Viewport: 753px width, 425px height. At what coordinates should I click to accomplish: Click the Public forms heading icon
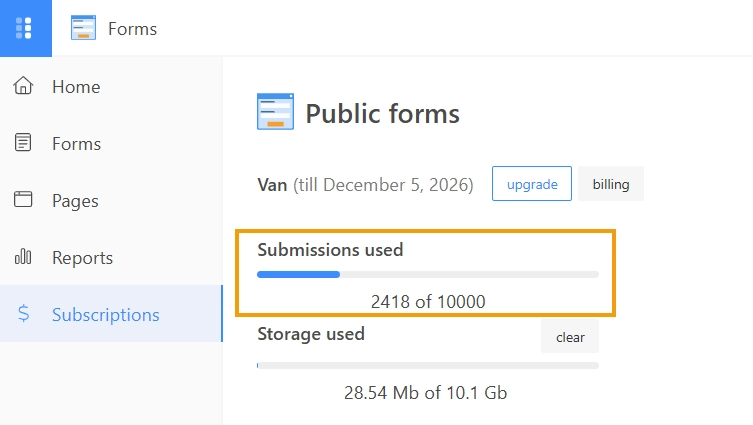pyautogui.click(x=276, y=113)
